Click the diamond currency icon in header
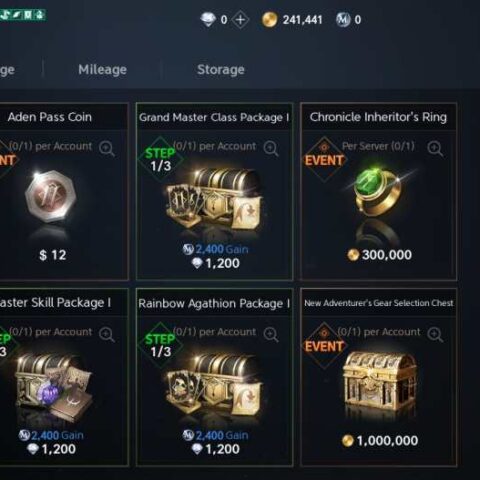480x480 pixels. click(x=208, y=20)
